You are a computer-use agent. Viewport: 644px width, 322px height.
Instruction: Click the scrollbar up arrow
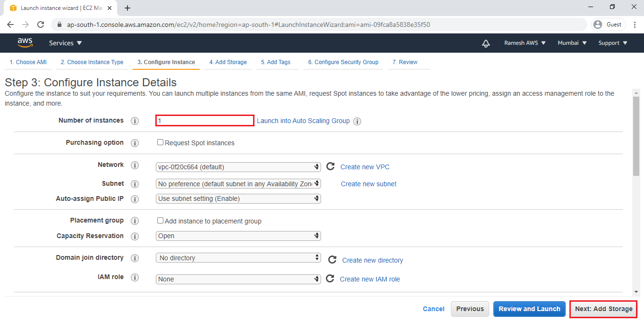point(636,92)
